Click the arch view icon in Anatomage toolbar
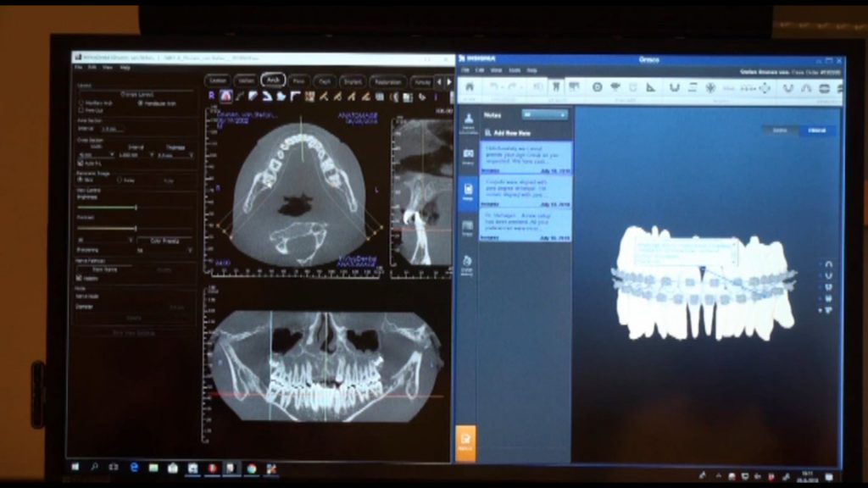Screen dimensions: 868x488 click(x=226, y=97)
